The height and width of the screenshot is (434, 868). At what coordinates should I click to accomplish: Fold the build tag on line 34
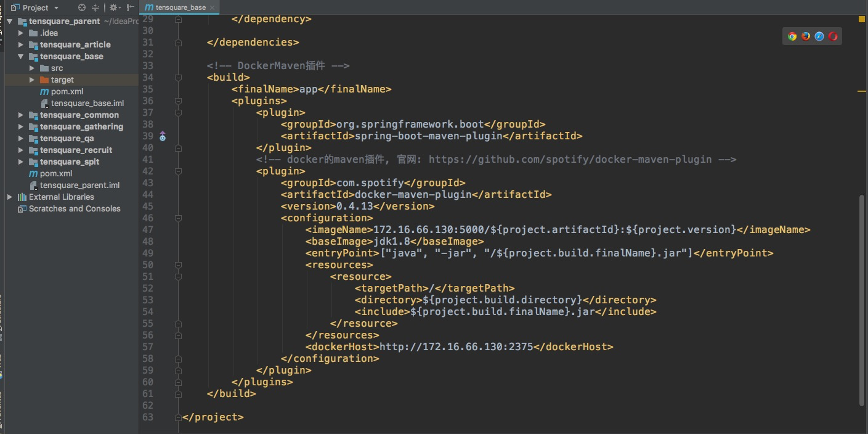pyautogui.click(x=178, y=78)
